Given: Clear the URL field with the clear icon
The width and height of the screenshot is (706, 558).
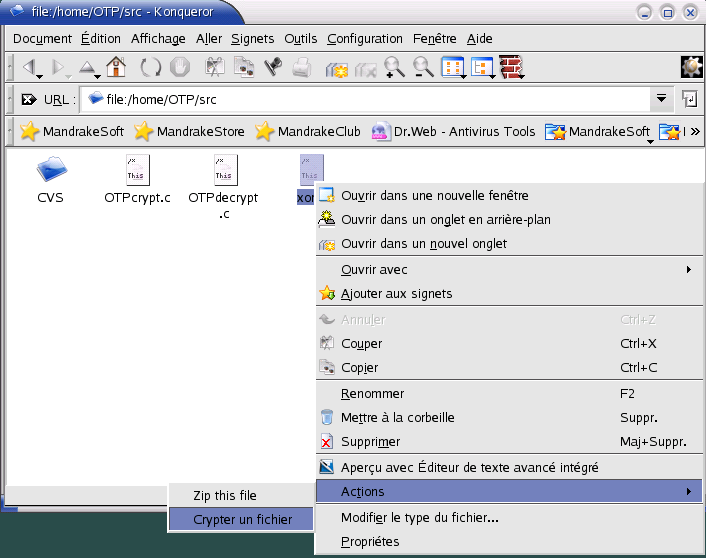Looking at the screenshot, I should (x=28, y=99).
